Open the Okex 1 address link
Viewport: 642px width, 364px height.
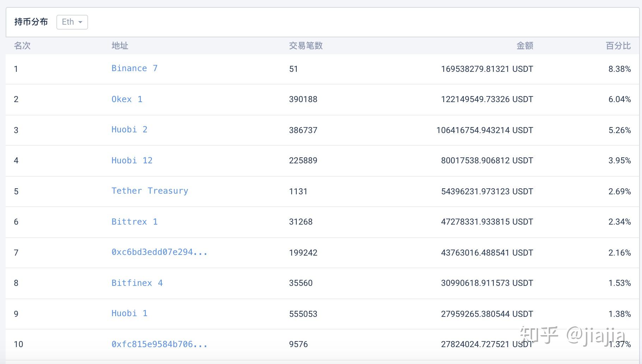click(127, 99)
